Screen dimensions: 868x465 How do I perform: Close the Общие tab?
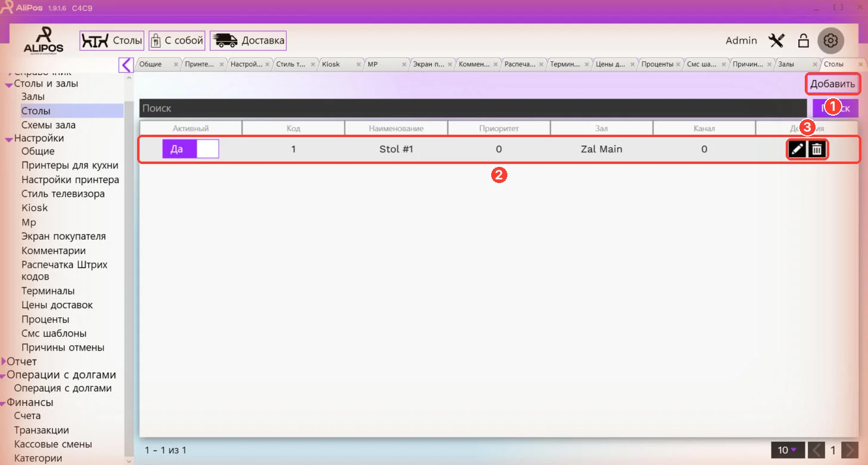[x=176, y=64]
